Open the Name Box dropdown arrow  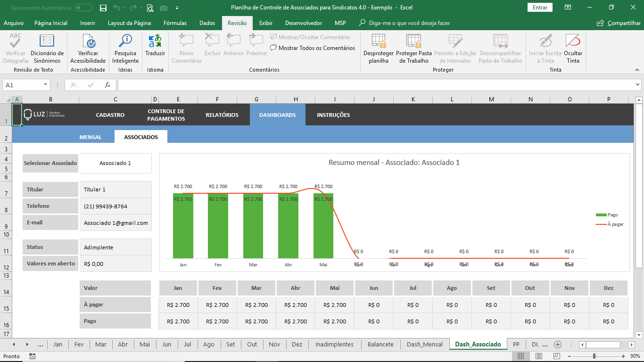coord(46,85)
